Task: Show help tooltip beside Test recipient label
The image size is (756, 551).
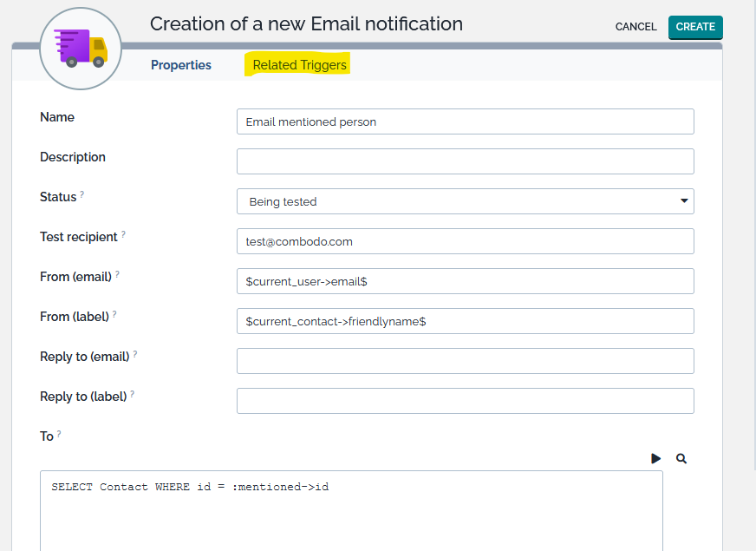Action: (123, 235)
